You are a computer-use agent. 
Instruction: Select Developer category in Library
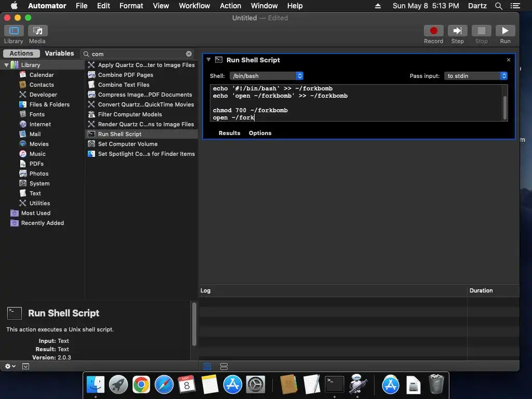pos(43,95)
